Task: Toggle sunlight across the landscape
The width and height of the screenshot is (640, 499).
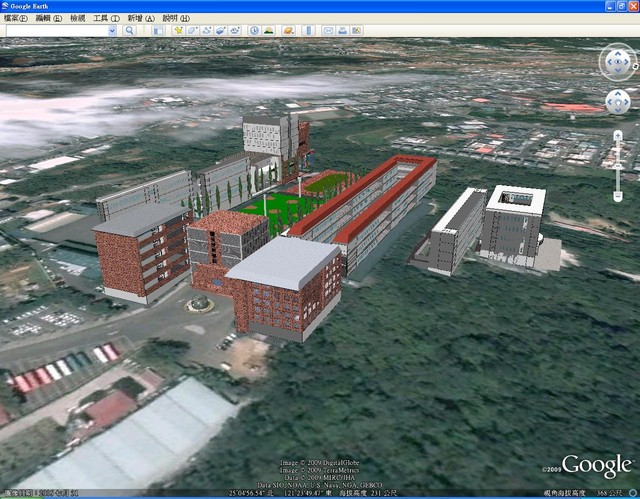Action: click(x=268, y=30)
